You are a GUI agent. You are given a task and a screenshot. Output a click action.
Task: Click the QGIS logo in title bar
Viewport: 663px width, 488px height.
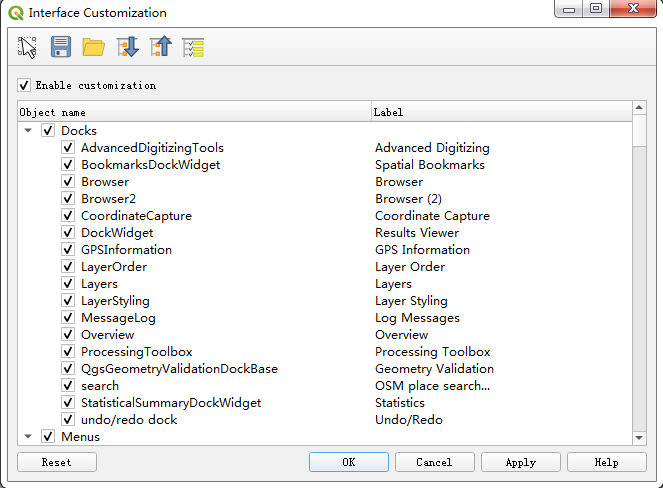click(15, 13)
